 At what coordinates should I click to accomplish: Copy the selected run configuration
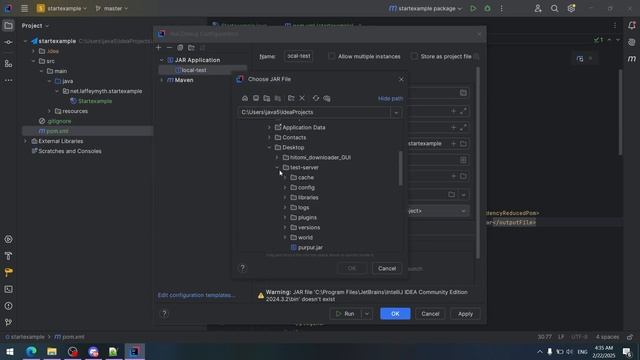tap(180, 48)
